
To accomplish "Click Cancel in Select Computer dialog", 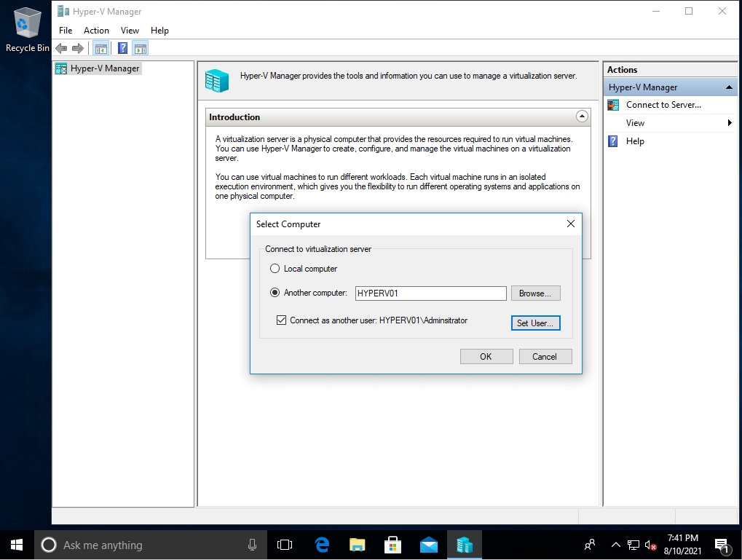I will [x=545, y=356].
